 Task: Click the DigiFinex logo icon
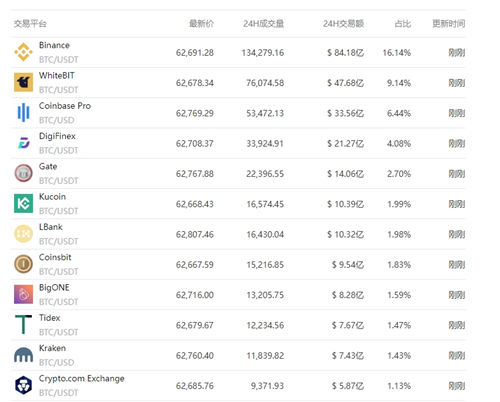[x=23, y=143]
